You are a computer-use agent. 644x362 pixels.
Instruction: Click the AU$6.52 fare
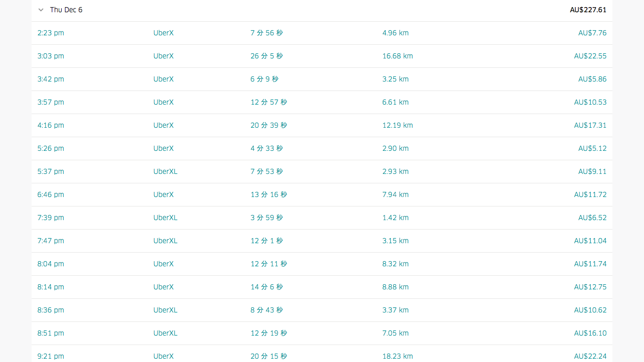(593, 218)
